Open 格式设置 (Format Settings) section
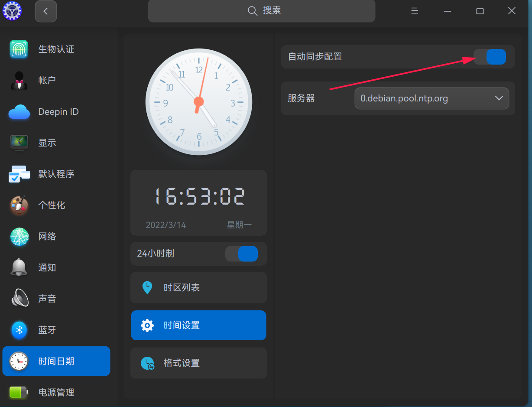The height and width of the screenshot is (407, 532). [198, 363]
